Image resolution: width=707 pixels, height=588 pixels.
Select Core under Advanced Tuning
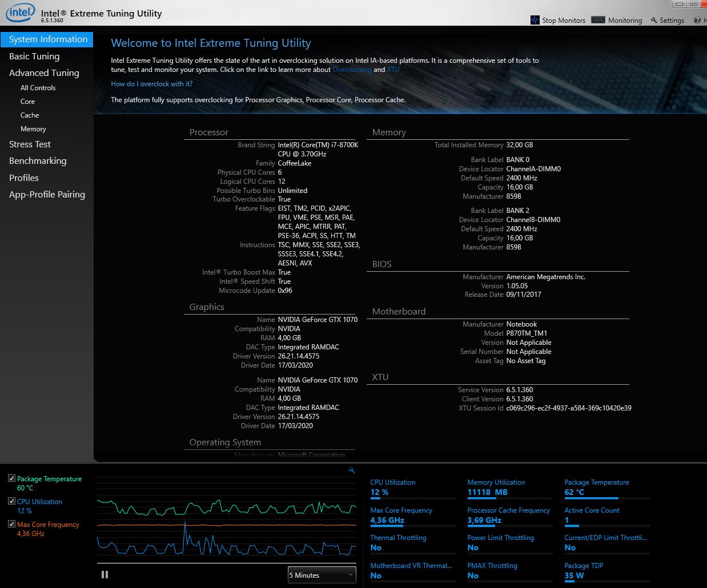tap(28, 102)
